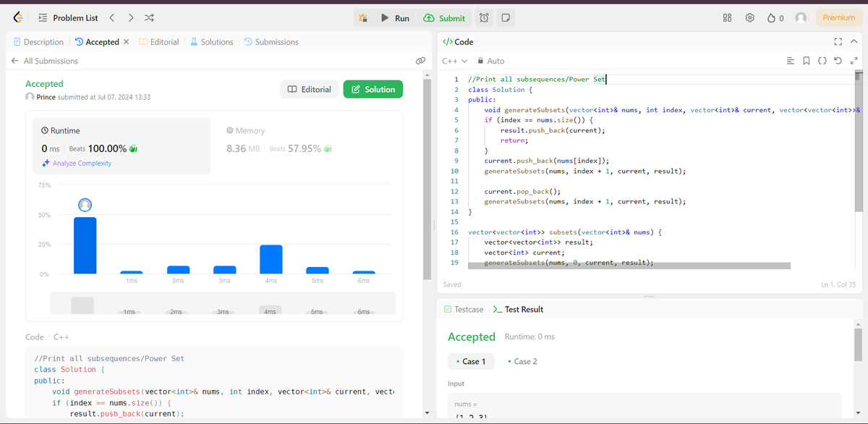Open the timer alarm clock icon
The image size is (868, 424).
(x=485, y=18)
